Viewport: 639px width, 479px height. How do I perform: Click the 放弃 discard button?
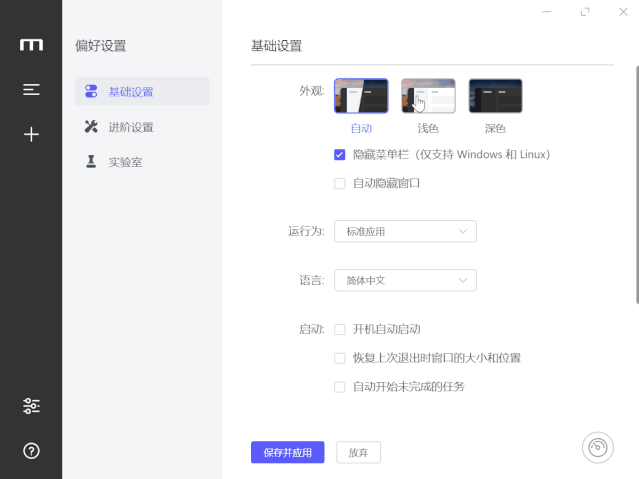tap(359, 452)
